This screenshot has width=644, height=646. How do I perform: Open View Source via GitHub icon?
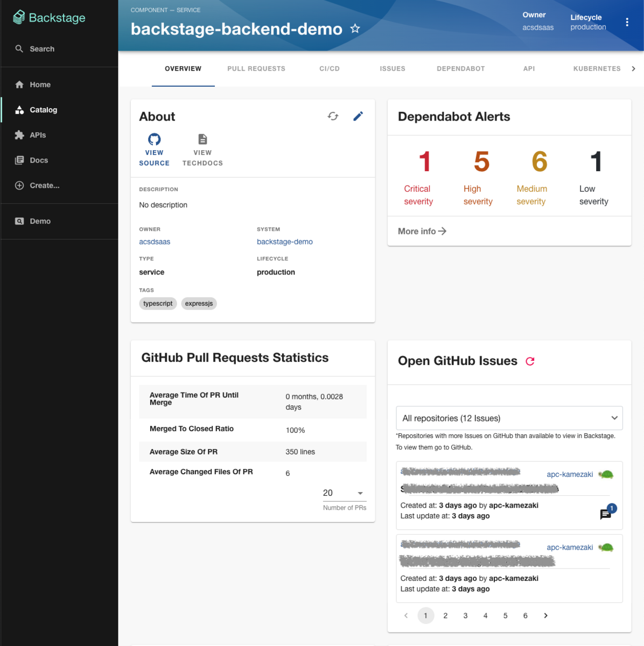[154, 139]
